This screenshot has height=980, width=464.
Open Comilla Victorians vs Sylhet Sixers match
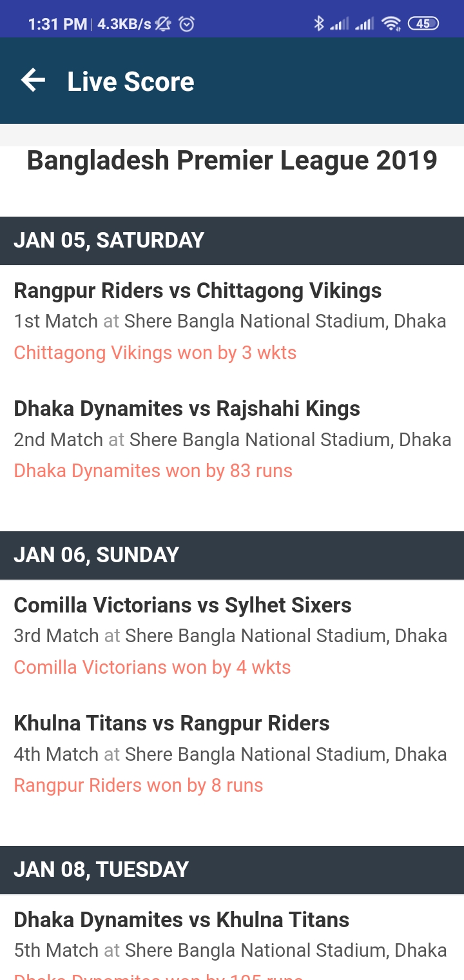(x=183, y=605)
